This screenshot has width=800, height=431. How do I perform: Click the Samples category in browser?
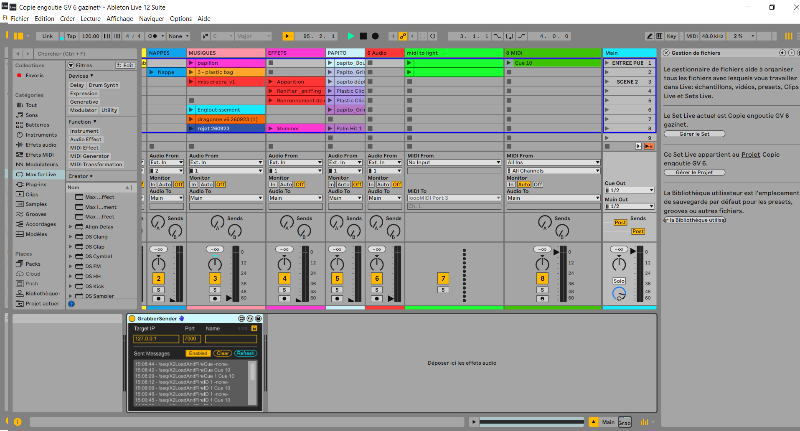pos(38,203)
